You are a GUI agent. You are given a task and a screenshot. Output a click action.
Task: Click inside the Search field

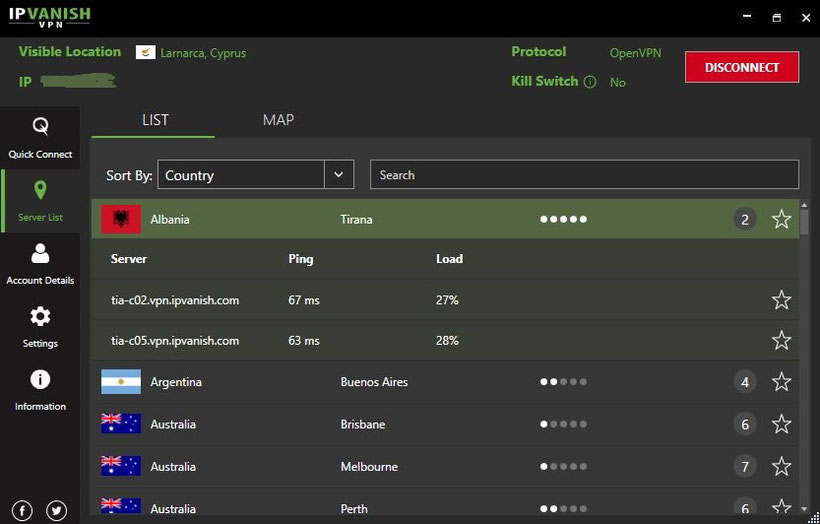click(585, 175)
